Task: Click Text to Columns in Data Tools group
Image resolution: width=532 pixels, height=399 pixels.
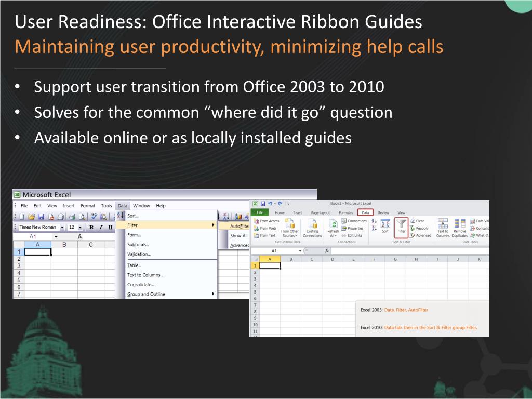Action: [443, 228]
